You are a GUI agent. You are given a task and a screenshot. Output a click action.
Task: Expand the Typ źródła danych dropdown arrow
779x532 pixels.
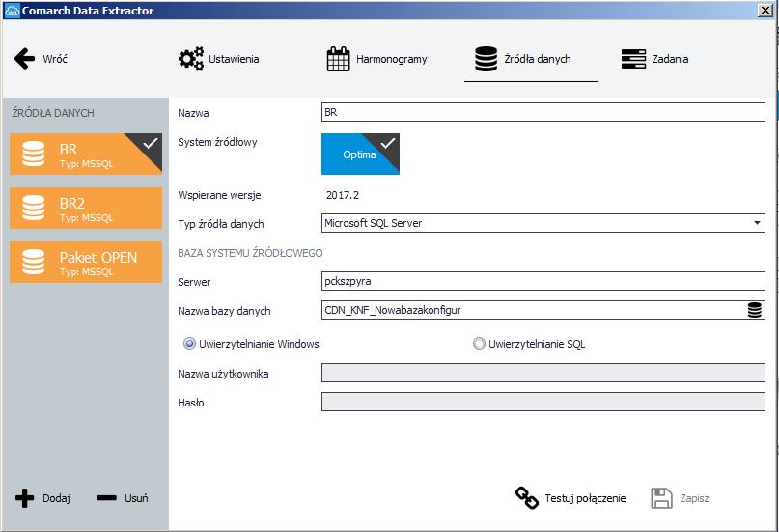[x=757, y=223]
